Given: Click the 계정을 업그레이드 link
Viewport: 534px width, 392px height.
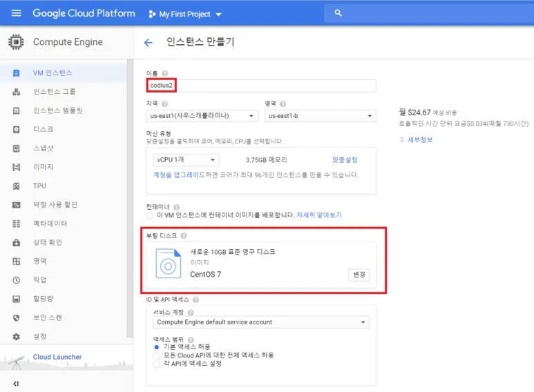Looking at the screenshot, I should (x=179, y=175).
